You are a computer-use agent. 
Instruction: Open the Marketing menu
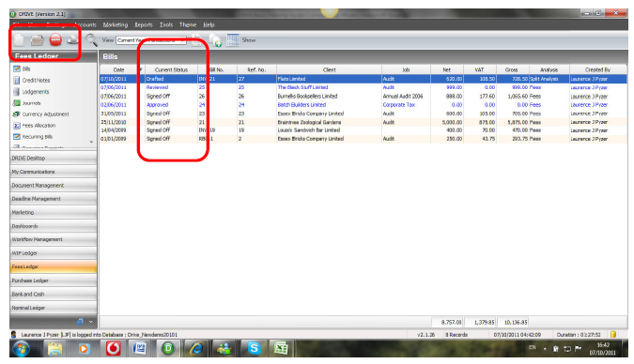[x=116, y=24]
